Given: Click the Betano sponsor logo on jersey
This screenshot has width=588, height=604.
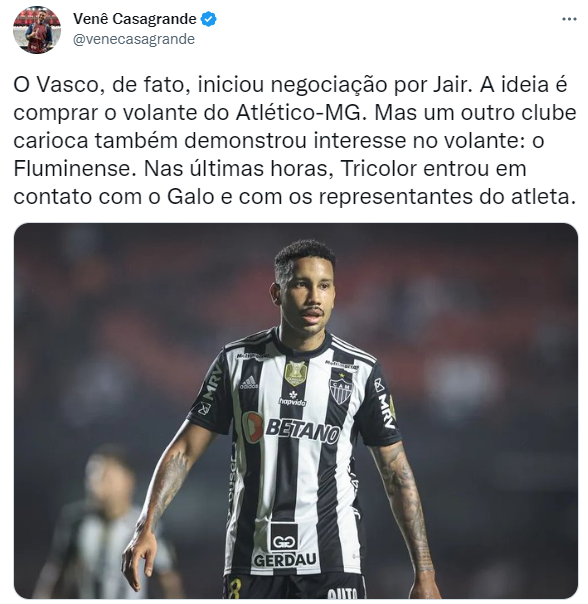Looking at the screenshot, I should pyautogui.click(x=292, y=428).
